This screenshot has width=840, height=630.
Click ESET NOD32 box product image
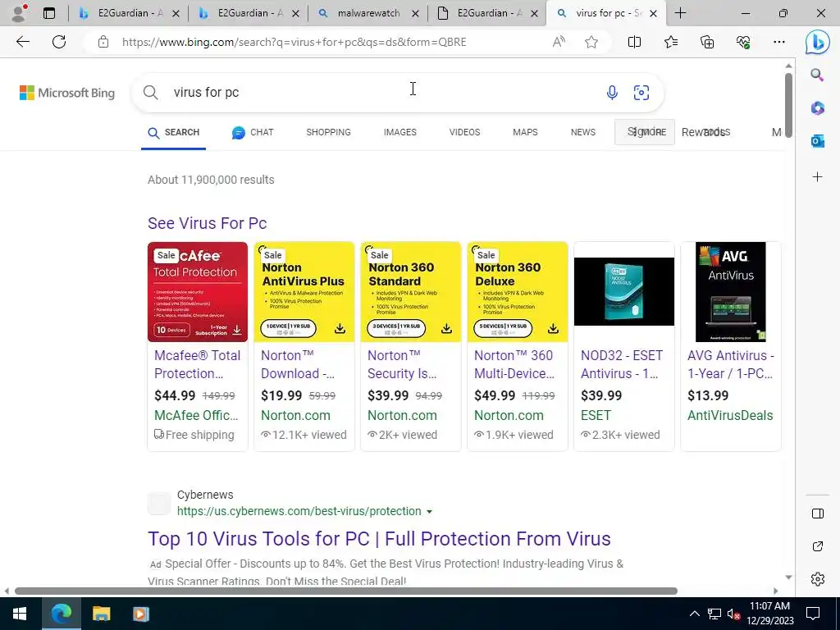pyautogui.click(x=624, y=292)
